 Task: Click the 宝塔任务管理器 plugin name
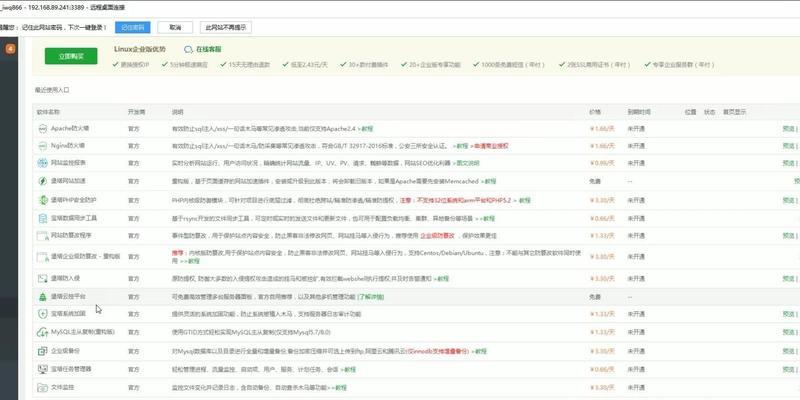tap(71, 368)
